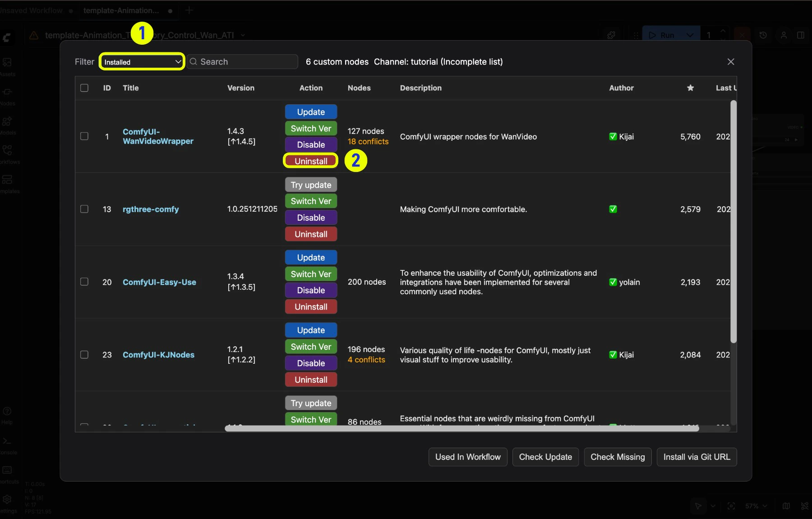Click Install via Git URL button
This screenshot has width=812, height=519.
697,457
